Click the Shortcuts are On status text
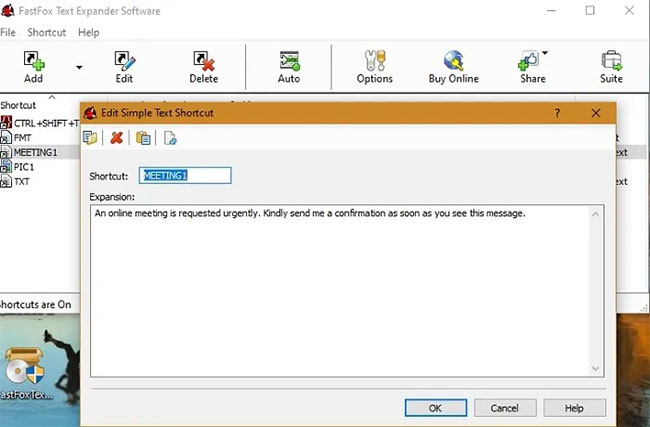Viewport: 650px width, 427px height. click(36, 304)
